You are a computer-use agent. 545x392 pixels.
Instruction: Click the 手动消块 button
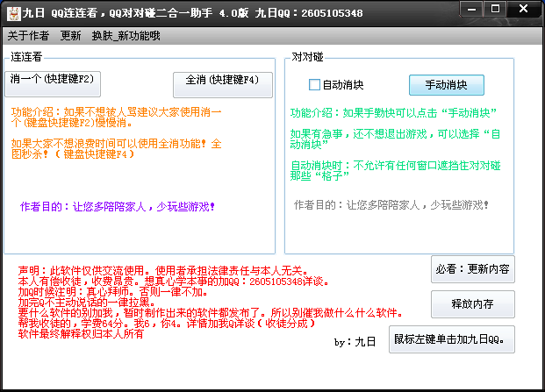(x=447, y=85)
